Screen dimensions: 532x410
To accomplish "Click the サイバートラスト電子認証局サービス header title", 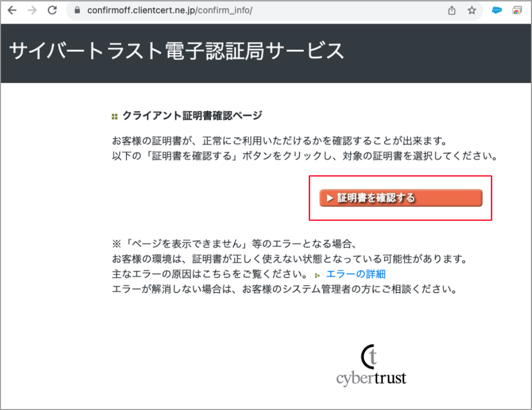I will (176, 51).
